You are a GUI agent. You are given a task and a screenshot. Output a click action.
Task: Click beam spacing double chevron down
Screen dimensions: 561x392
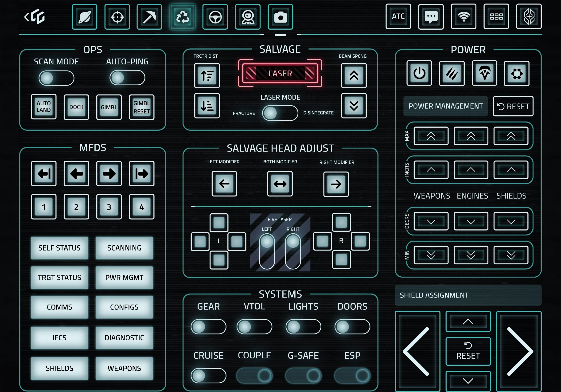point(354,106)
